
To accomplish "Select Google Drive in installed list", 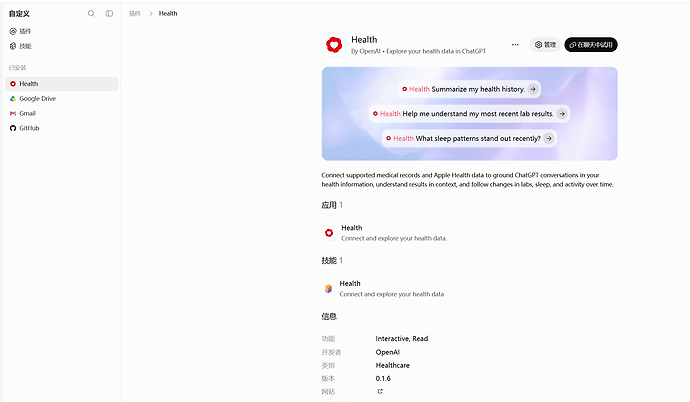I will (x=62, y=99).
